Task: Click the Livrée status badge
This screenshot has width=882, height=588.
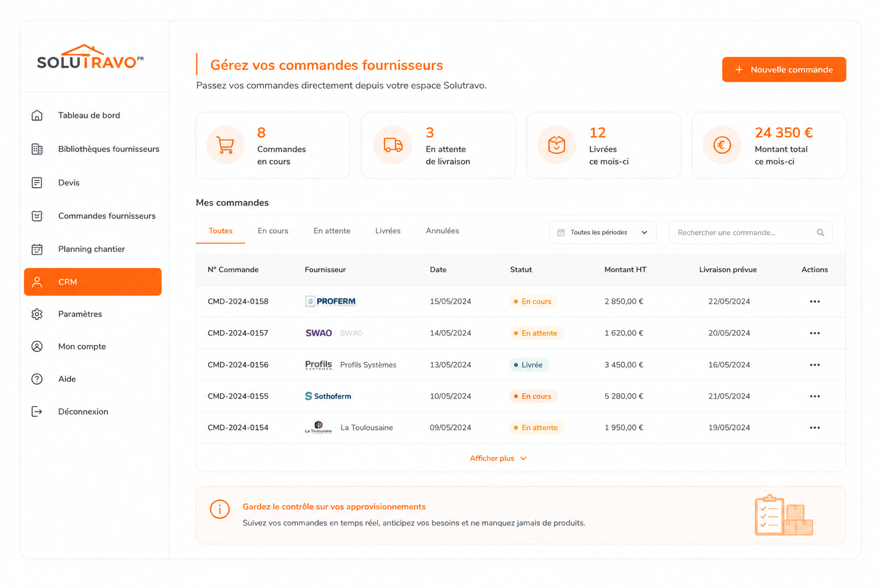Action: [529, 365]
